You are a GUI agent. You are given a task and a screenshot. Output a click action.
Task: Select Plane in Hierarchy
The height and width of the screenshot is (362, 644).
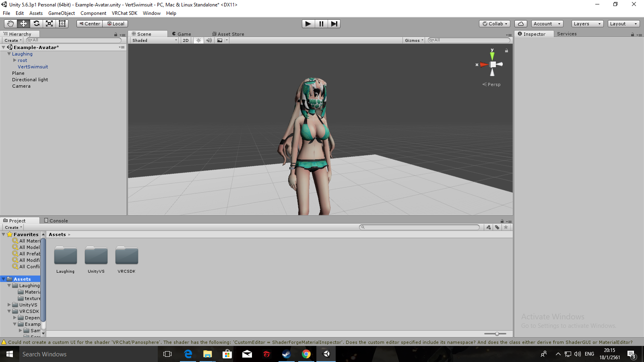tap(18, 73)
